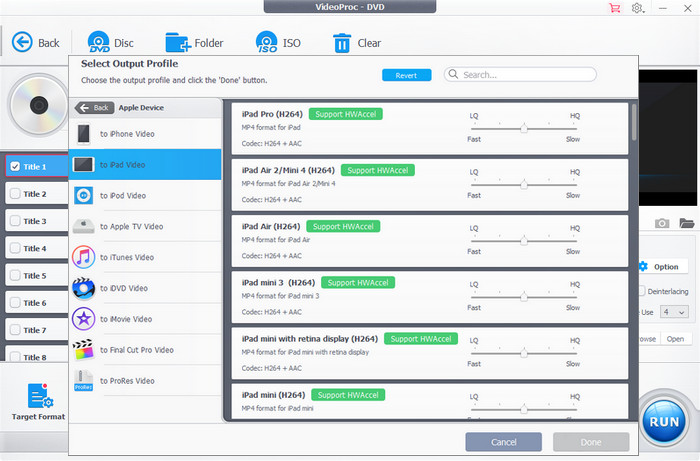Check the Title 5 checkbox

15,275
